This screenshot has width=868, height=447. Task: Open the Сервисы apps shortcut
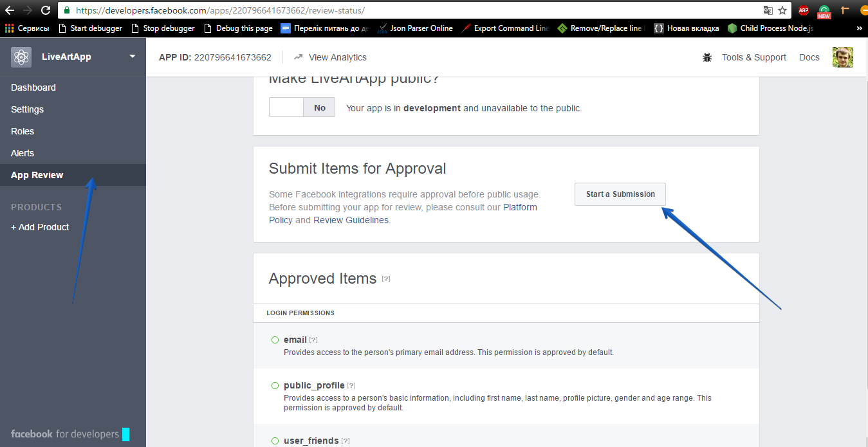27,28
